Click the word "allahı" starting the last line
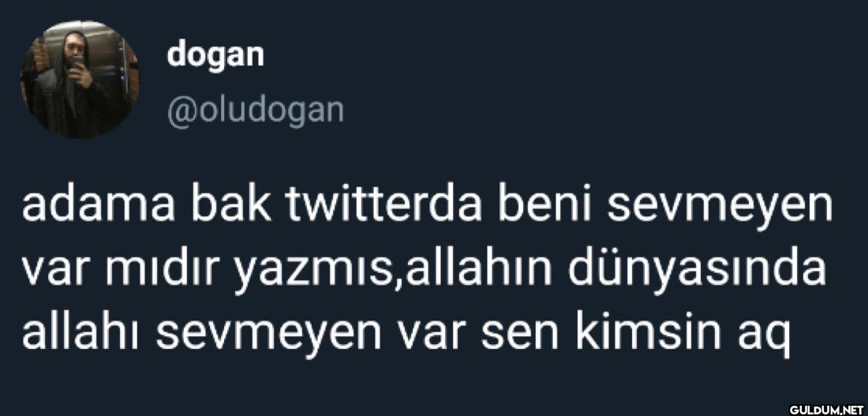The height and width of the screenshot is (416, 868). (x=80, y=332)
